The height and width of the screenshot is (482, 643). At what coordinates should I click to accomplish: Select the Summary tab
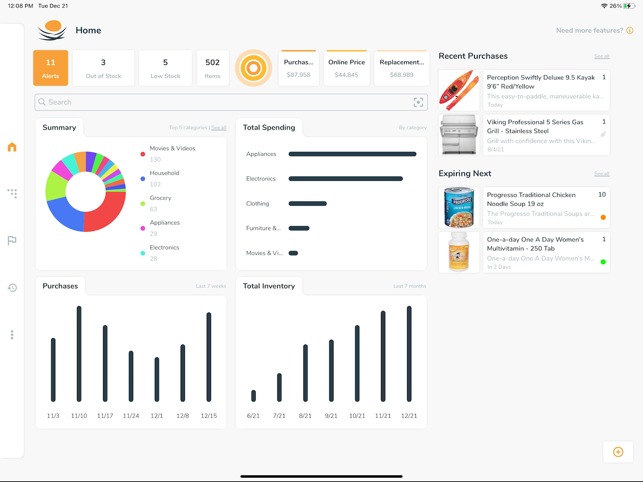coord(59,128)
